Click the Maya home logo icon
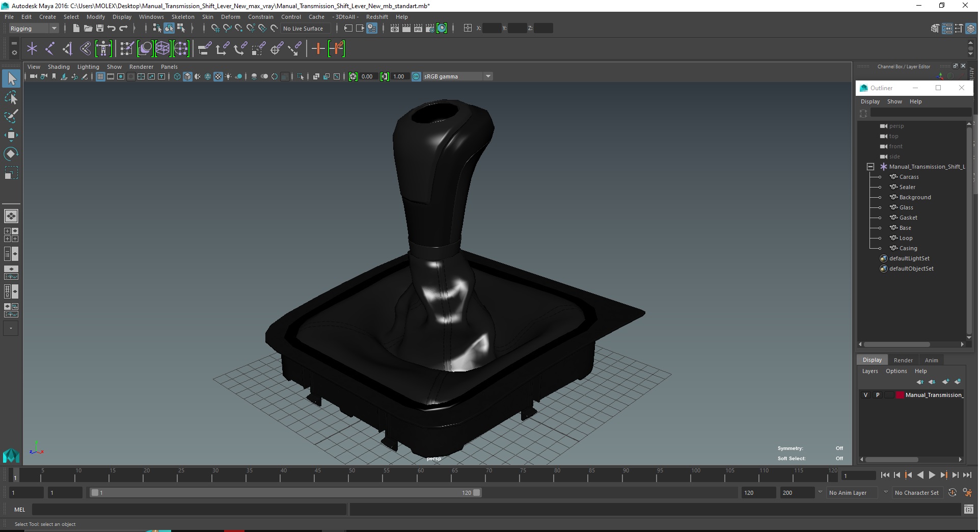The width and height of the screenshot is (980, 532). 11,455
